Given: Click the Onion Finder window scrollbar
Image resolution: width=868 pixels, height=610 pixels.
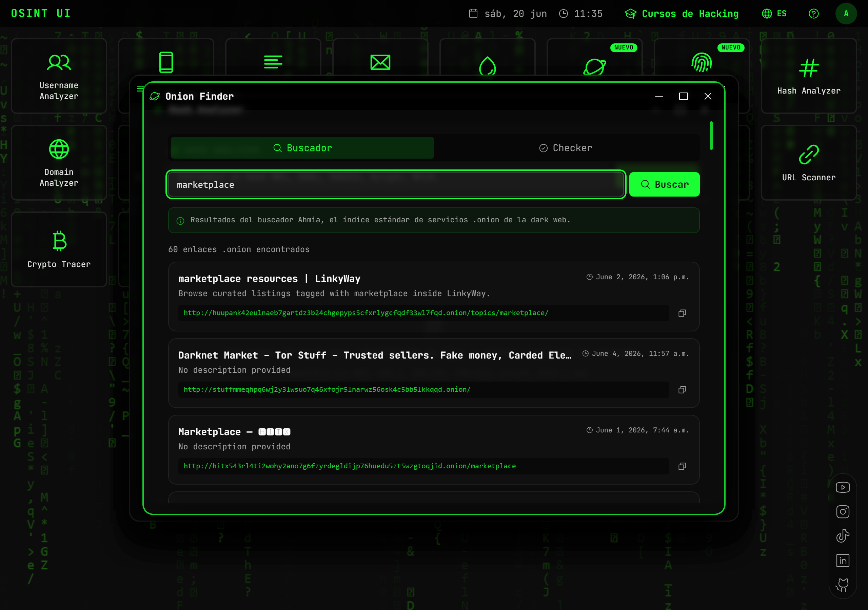Looking at the screenshot, I should click(x=711, y=135).
